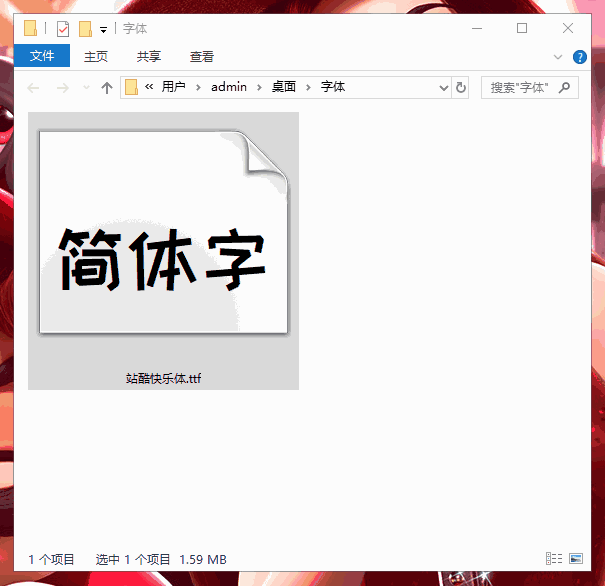Click the 搜索"字体" search field
Viewport: 605px width, 586px height.
[x=518, y=88]
